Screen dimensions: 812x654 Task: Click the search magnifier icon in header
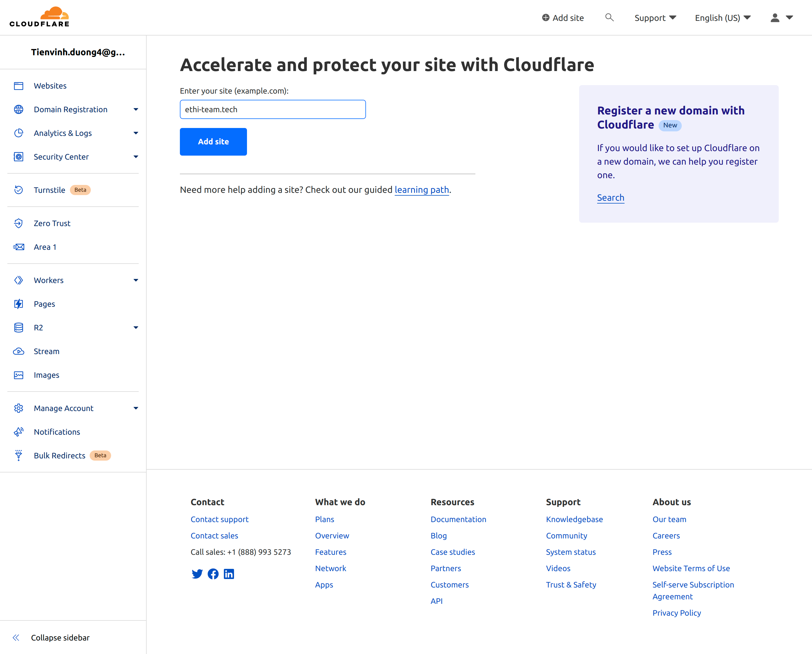[x=609, y=17]
